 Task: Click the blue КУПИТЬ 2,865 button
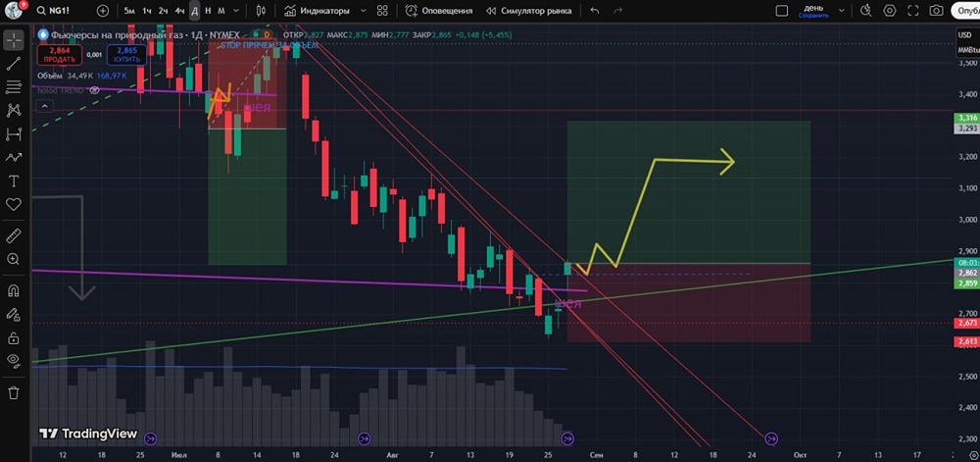click(126, 55)
